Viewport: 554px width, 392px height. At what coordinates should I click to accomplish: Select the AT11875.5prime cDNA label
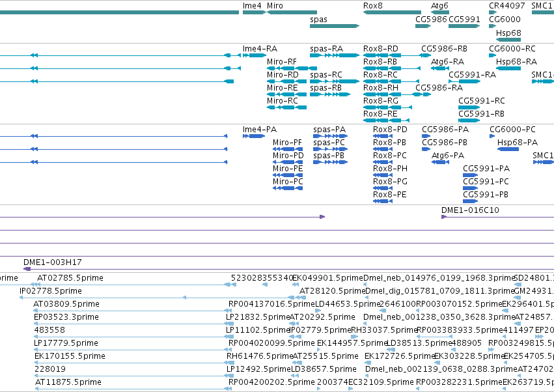pyautogui.click(x=68, y=383)
